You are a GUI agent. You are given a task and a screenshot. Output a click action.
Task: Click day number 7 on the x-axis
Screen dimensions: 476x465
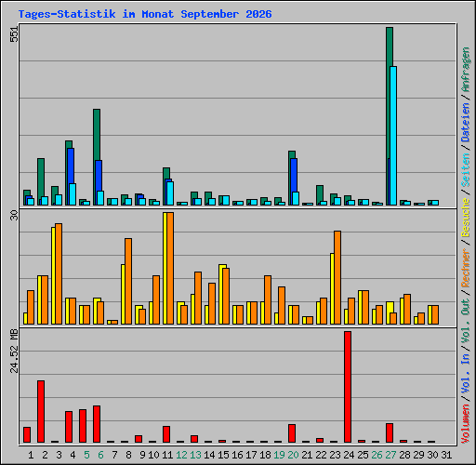pos(114,455)
